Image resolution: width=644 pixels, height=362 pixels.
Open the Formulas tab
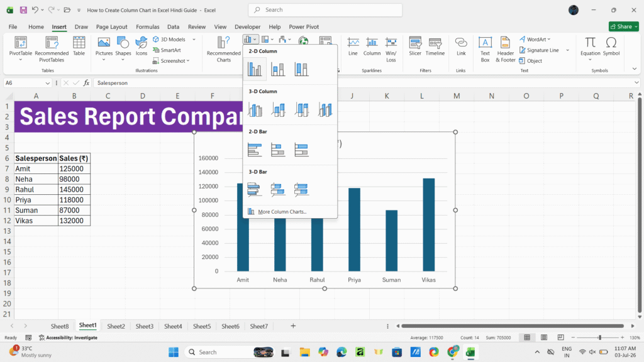(x=147, y=26)
